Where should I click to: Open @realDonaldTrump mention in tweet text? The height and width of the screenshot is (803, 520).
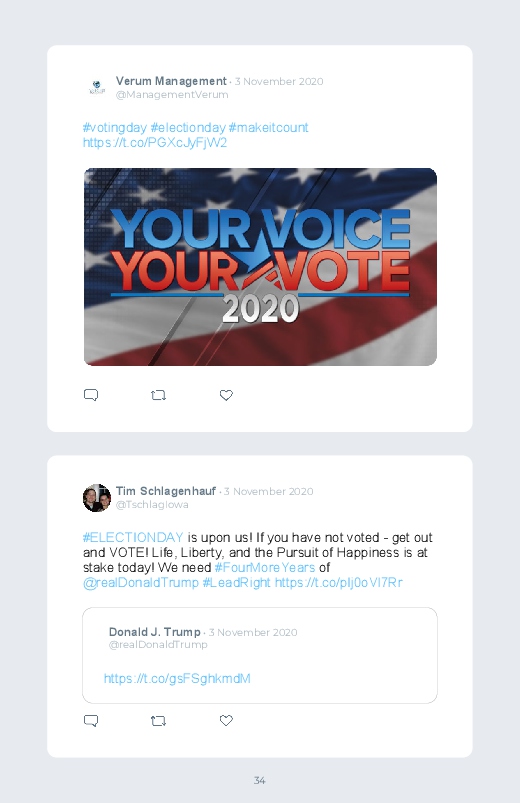tap(141, 583)
